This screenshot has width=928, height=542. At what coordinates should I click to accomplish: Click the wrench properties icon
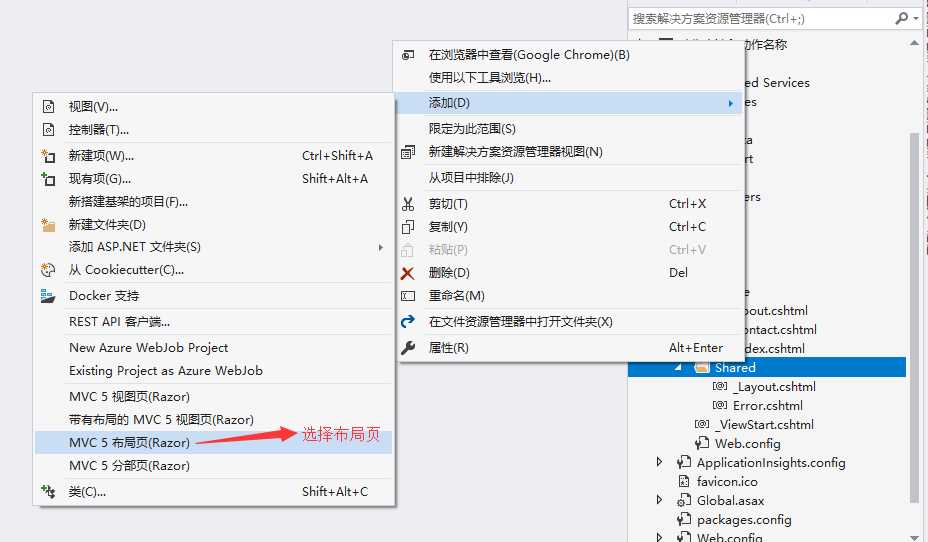(x=408, y=348)
